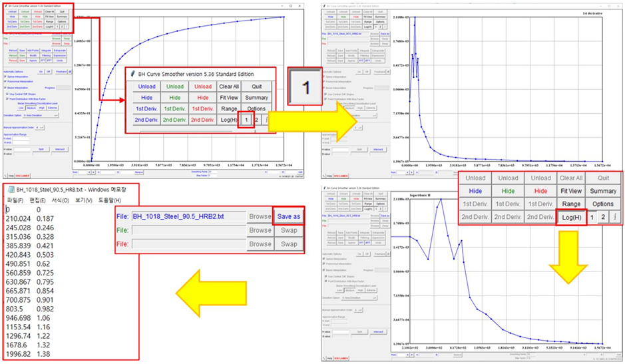
Task: Click the feather icon in the enlarged title bar callout
Action: click(x=132, y=74)
